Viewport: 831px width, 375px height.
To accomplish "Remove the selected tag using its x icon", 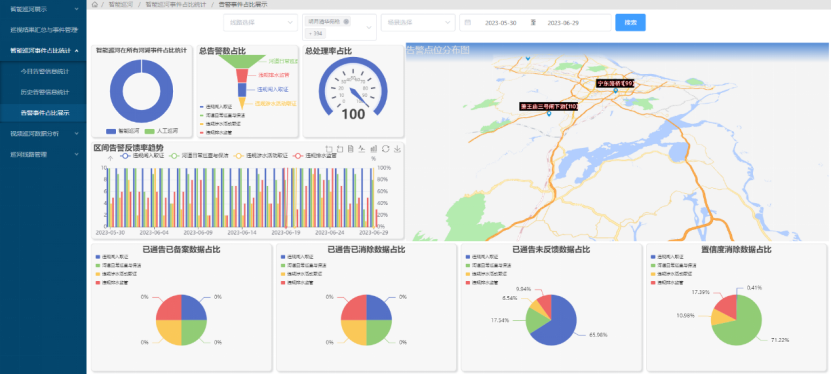I will (346, 22).
